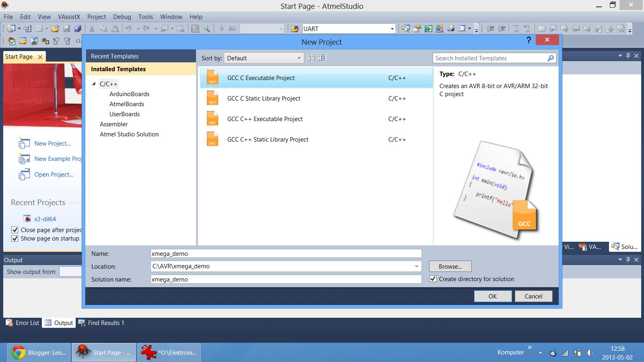Open recent project x3-dil64
644x362 pixels.
coord(45,219)
